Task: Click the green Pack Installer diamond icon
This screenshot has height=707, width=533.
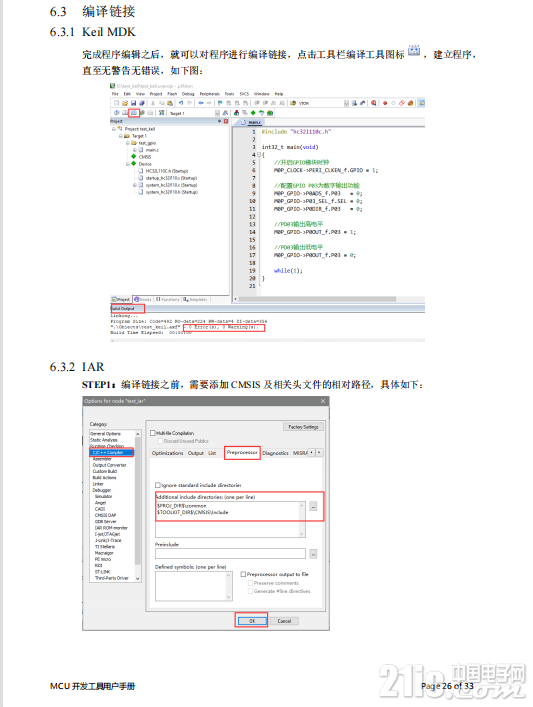Action: point(253,113)
